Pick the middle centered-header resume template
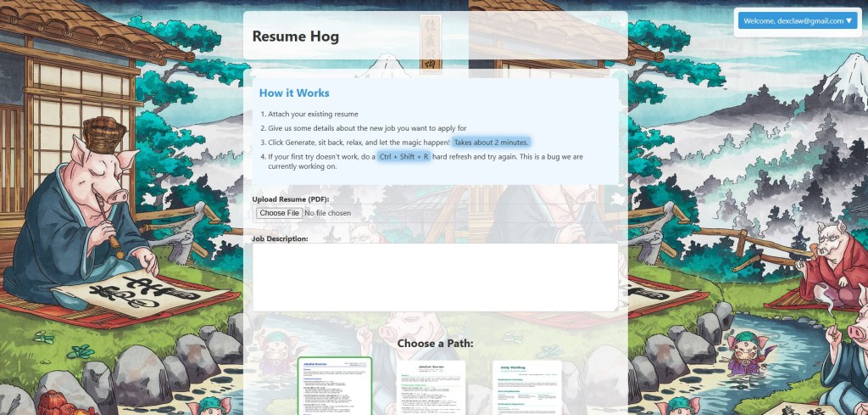Image resolution: width=868 pixels, height=415 pixels. (x=431, y=388)
